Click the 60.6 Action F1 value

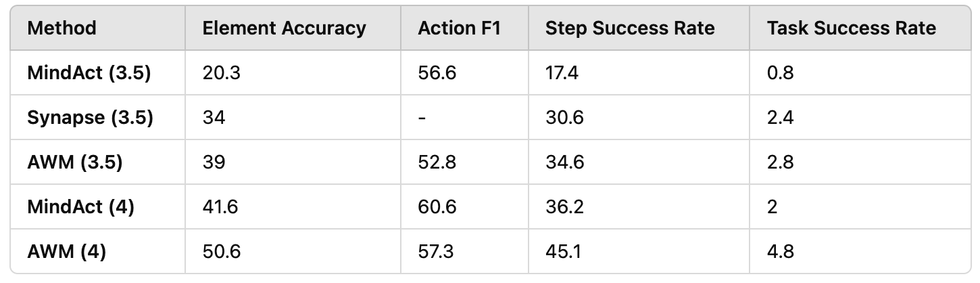[437, 207]
